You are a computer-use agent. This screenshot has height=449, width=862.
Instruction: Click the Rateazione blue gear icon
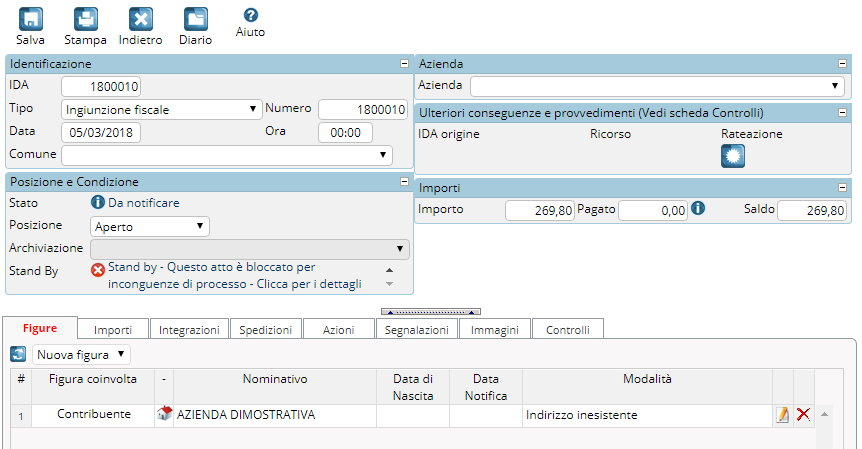point(733,156)
